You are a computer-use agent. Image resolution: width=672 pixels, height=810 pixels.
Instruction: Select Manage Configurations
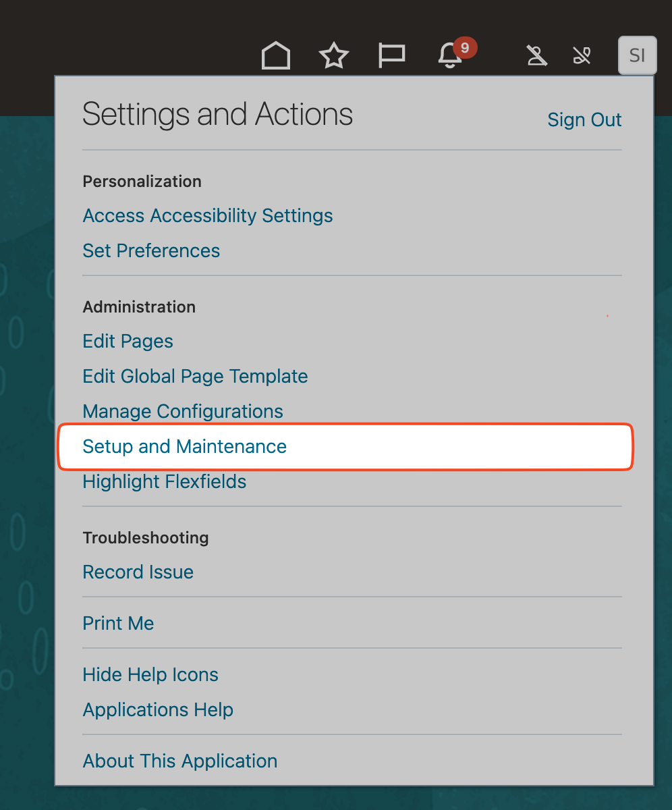(x=183, y=412)
